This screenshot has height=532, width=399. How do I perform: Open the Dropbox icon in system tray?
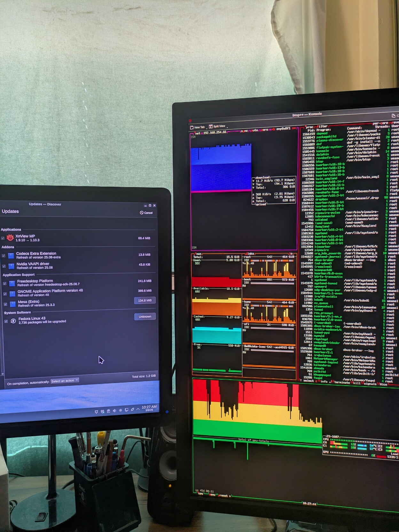click(102, 411)
